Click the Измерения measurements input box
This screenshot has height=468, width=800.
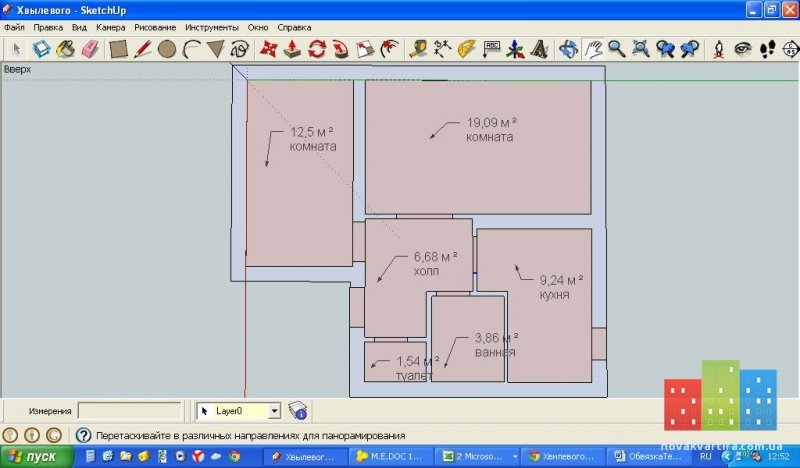[130, 411]
